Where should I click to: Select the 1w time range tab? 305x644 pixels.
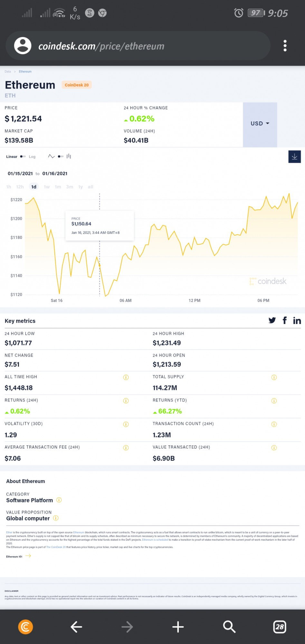[47, 187]
